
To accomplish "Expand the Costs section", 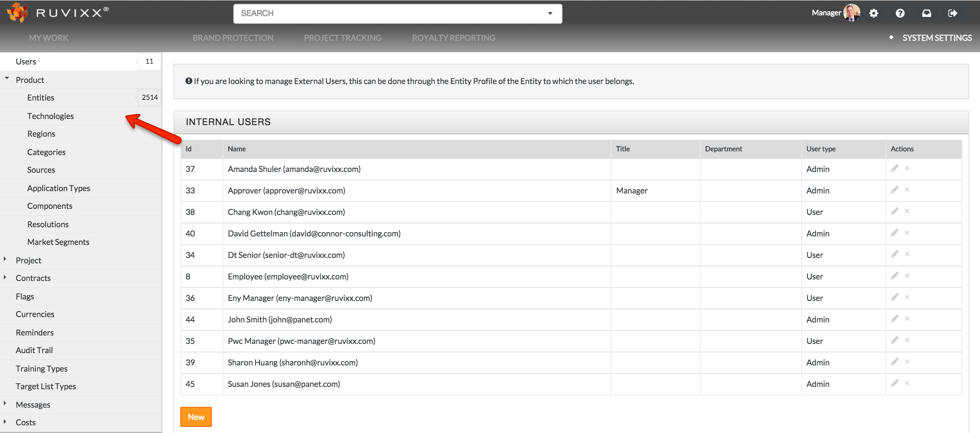I will [5, 421].
